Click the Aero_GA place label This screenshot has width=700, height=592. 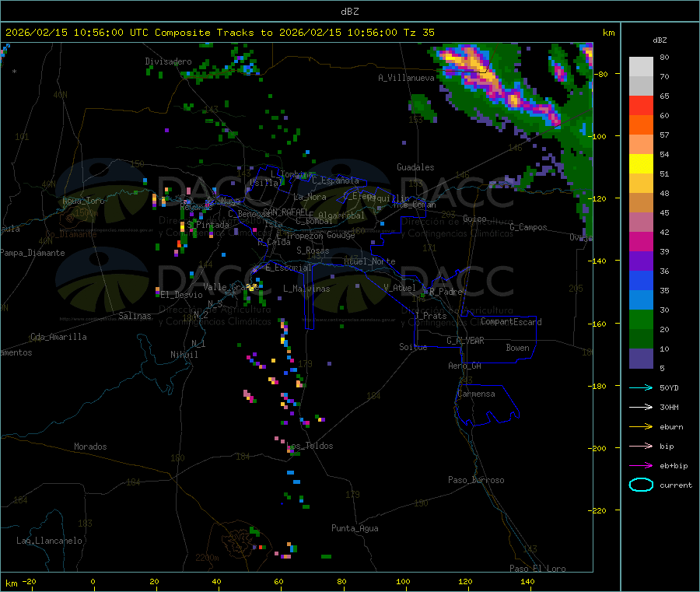[x=465, y=366]
